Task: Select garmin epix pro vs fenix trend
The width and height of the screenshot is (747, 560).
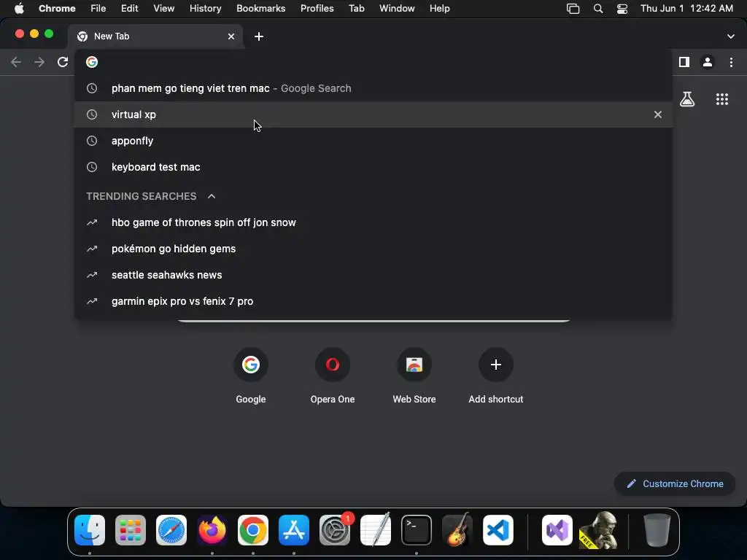Action: 373,301
